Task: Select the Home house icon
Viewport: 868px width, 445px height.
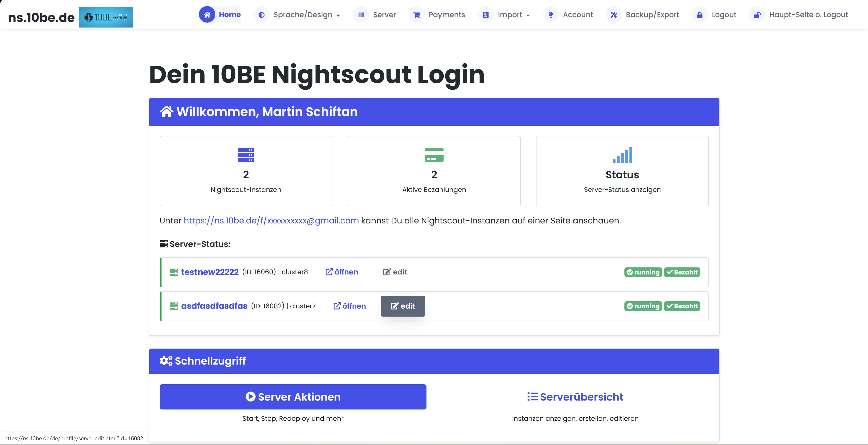Action: tap(208, 15)
